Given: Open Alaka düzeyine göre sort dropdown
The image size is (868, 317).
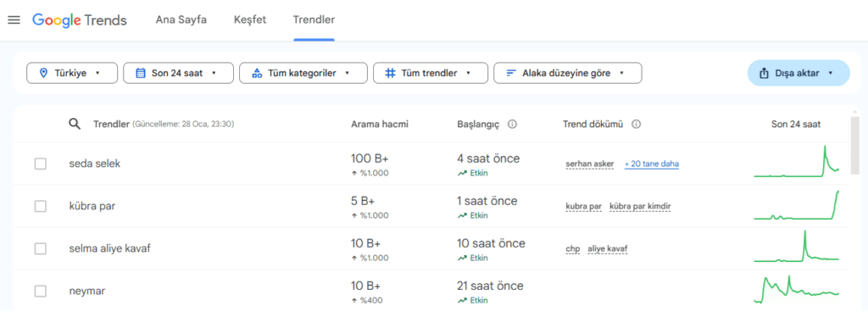Looking at the screenshot, I should (568, 73).
